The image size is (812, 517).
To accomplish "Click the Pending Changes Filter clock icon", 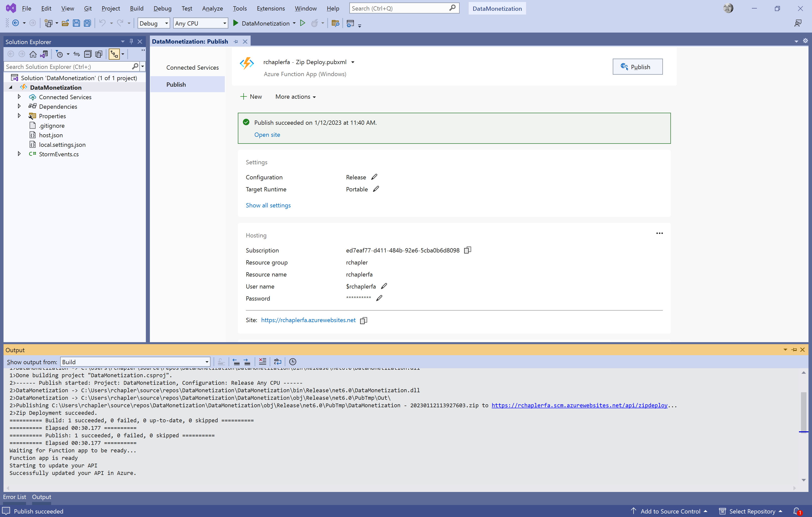I will (60, 54).
